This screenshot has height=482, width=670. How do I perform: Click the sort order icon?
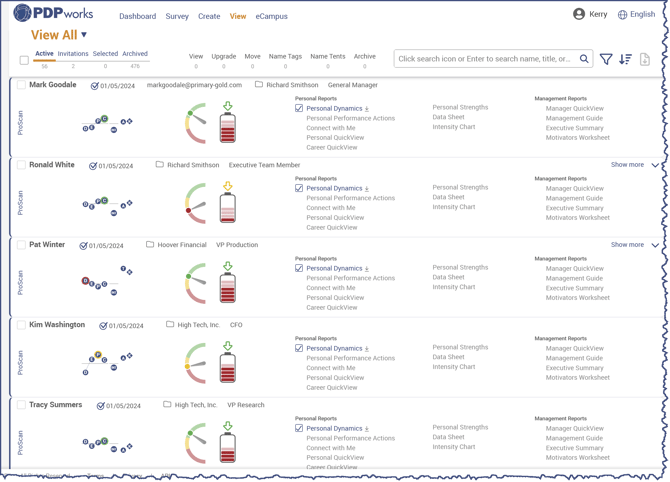tap(625, 59)
